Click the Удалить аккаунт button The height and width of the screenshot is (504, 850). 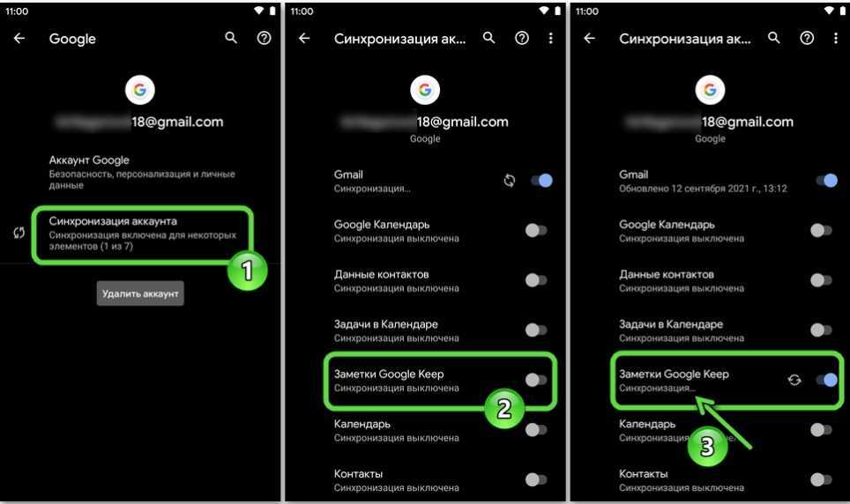140,293
